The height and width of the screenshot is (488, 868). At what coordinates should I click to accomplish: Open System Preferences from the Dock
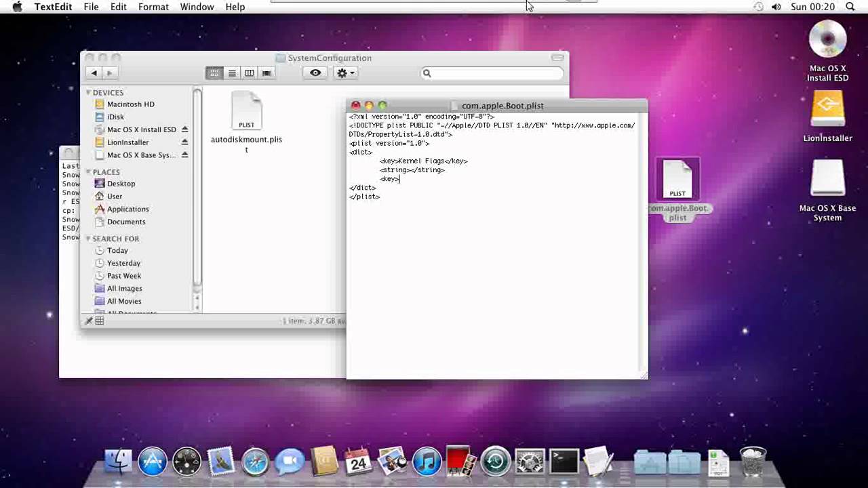tap(530, 462)
